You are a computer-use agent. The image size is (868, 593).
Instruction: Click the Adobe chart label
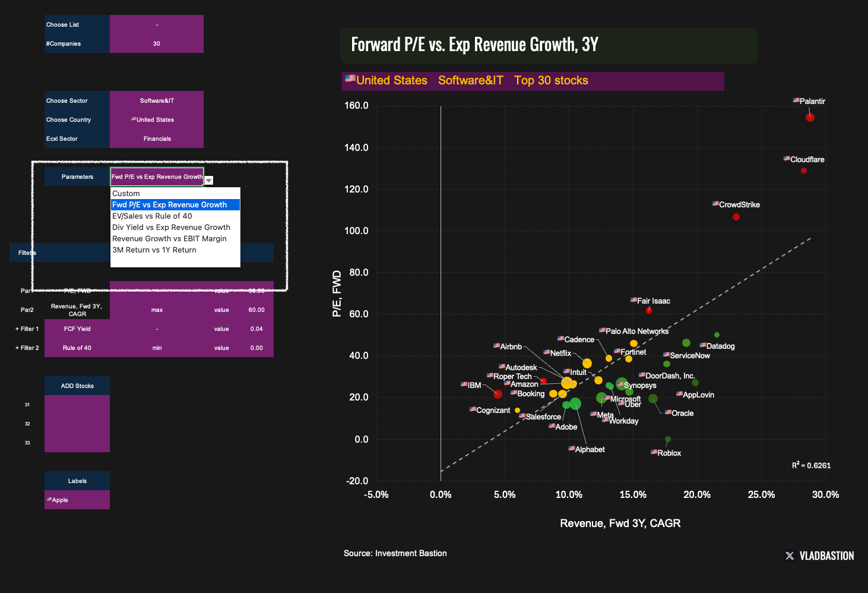click(563, 427)
